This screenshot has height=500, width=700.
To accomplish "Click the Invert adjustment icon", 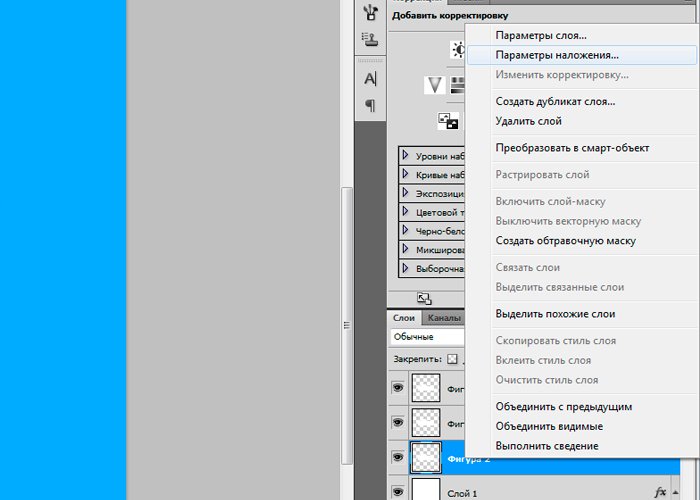I will [x=448, y=121].
